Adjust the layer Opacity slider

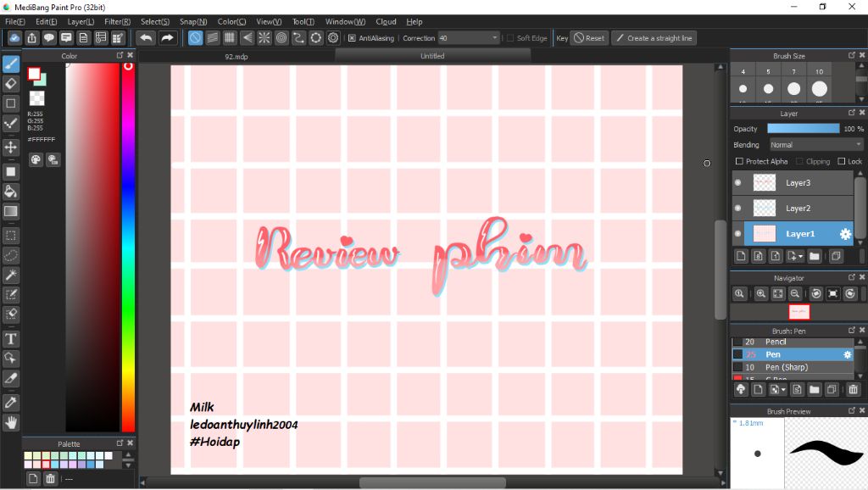tap(803, 129)
